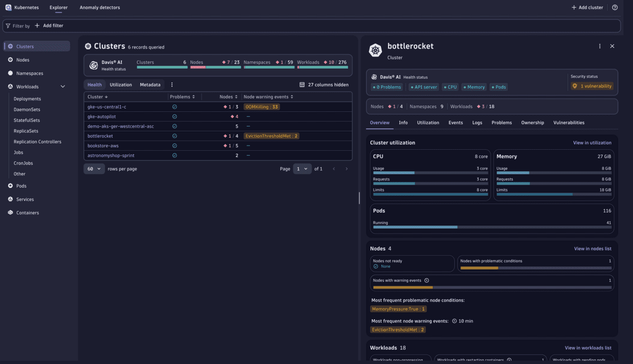Switch to the Events tab
The height and width of the screenshot is (364, 633).
[456, 122]
